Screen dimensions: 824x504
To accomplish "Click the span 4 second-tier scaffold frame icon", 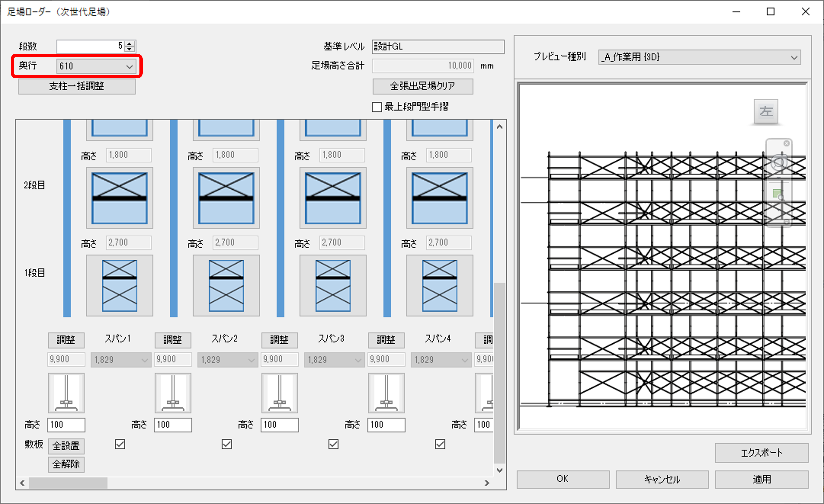I will pos(439,198).
